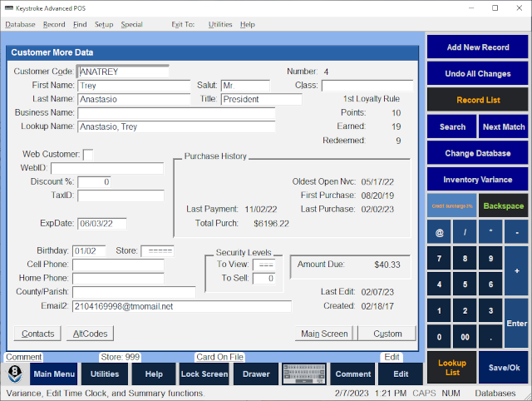Click the Add New Record button
Screen dimensions: 532x401
coord(478,47)
